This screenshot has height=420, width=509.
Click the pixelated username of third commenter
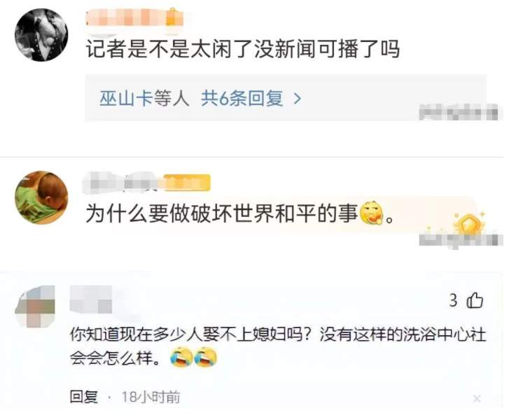coord(91,300)
